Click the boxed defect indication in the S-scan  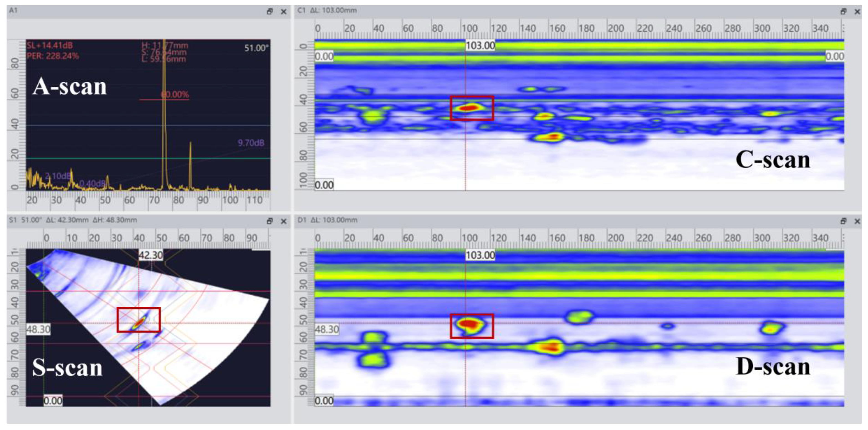pos(139,323)
